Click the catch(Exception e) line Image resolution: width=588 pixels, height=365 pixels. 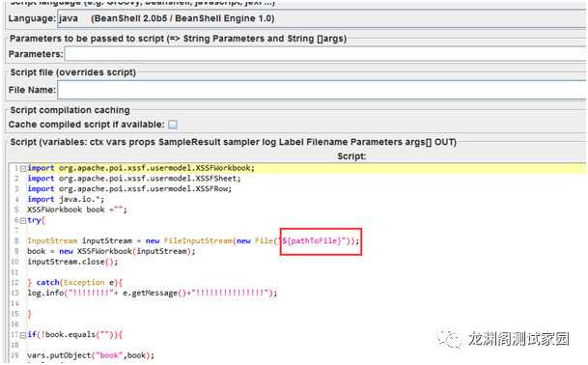pyautogui.click(x=75, y=282)
